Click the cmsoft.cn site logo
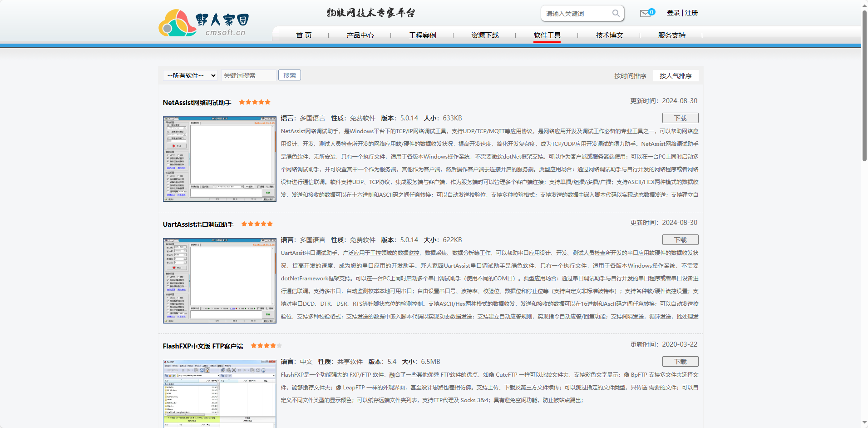 204,23
